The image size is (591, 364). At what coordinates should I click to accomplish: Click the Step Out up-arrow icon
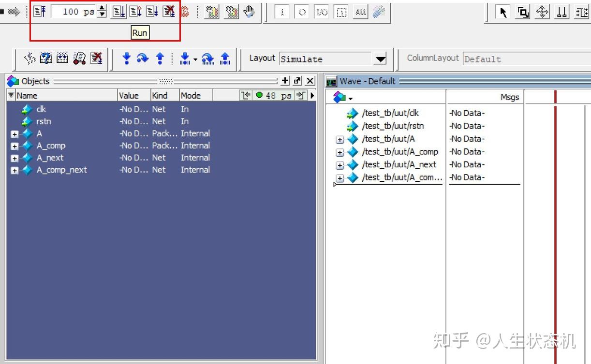click(160, 58)
